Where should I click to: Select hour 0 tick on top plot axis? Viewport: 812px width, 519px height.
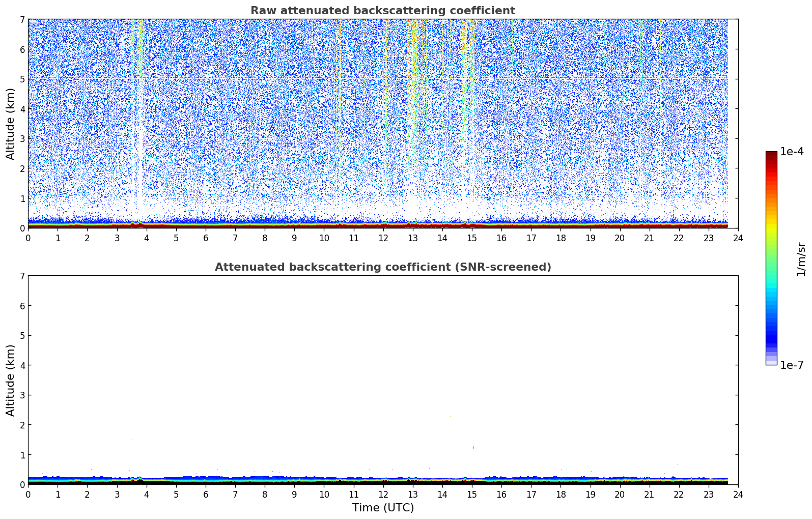pos(28,238)
